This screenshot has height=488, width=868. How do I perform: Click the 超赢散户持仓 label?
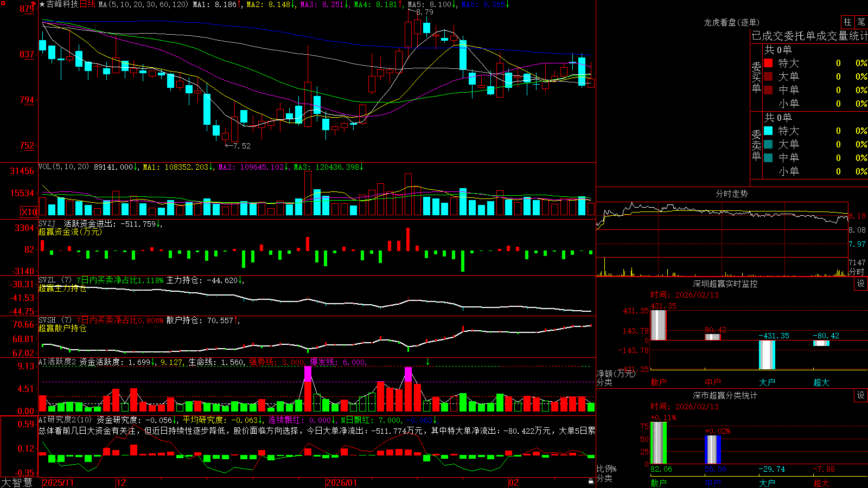[x=62, y=329]
